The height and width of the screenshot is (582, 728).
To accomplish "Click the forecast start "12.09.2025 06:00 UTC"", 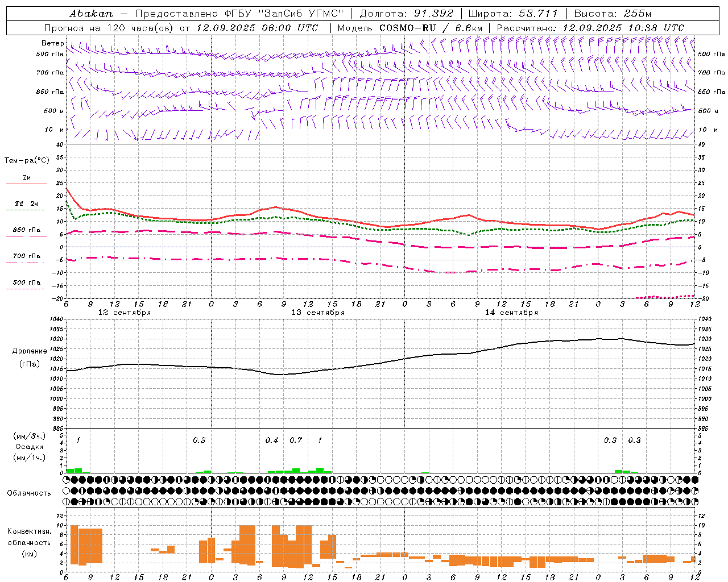I will click(257, 28).
